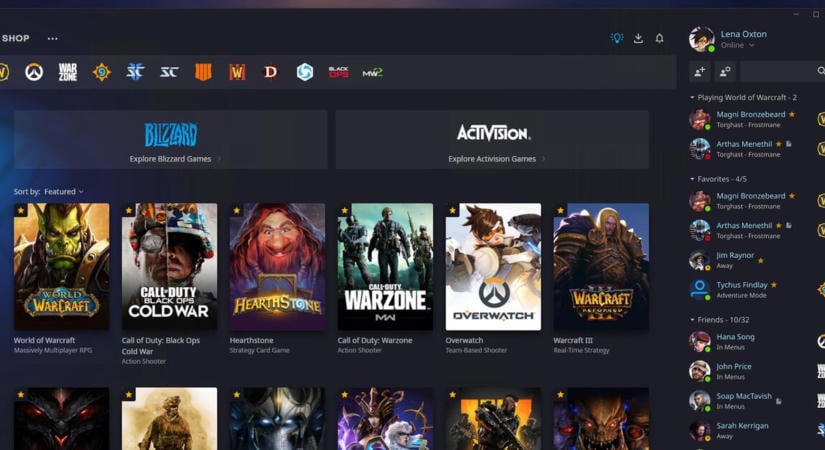
Task: Click Soap MacTavish's avatar
Action: pyautogui.click(x=700, y=401)
